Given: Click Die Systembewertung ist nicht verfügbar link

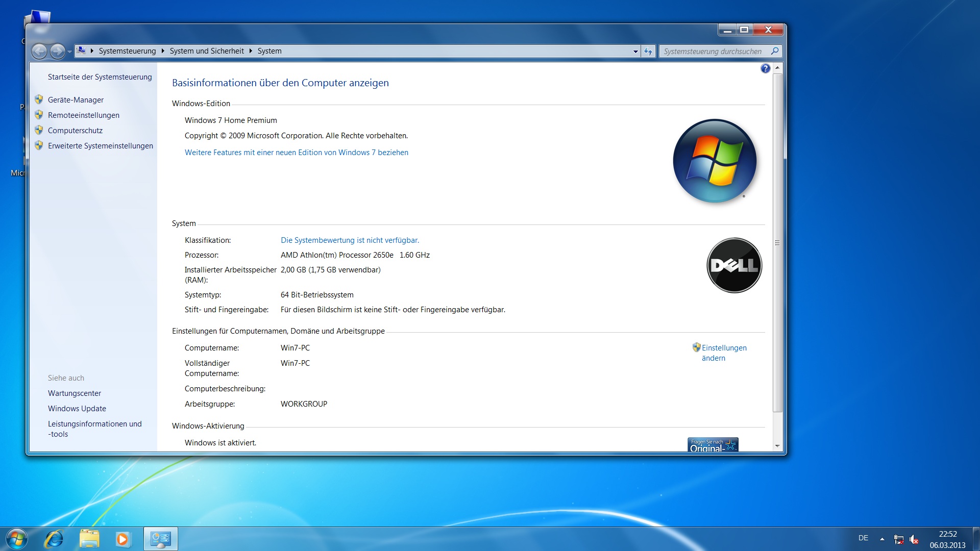Looking at the screenshot, I should point(350,240).
